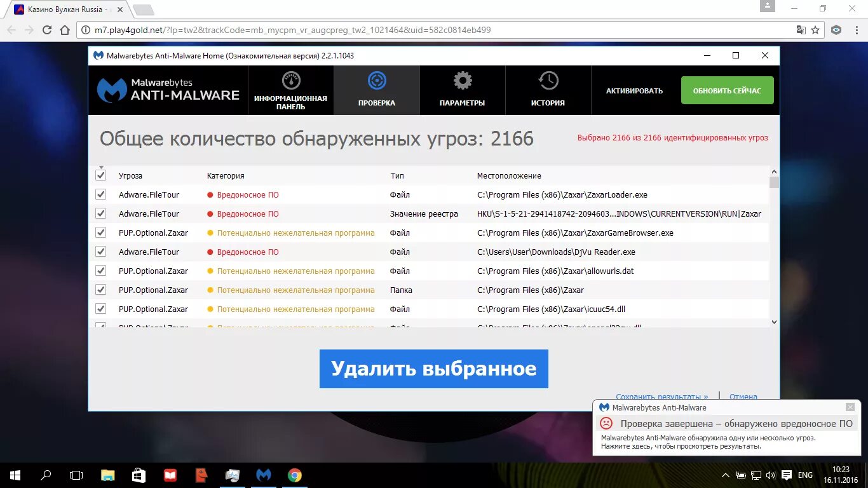The height and width of the screenshot is (488, 868).
Task: Click the red book app taskbar icon
Action: pos(170,475)
